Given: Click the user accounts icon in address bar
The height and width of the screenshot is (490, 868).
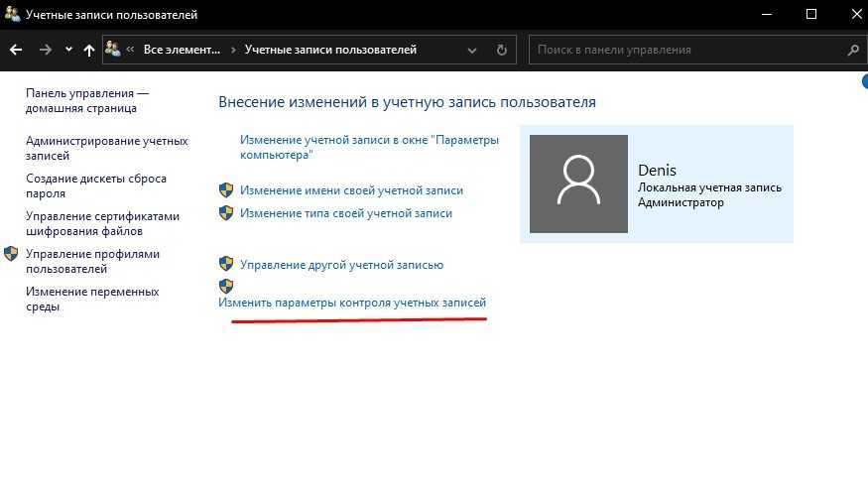Looking at the screenshot, I should (113, 50).
